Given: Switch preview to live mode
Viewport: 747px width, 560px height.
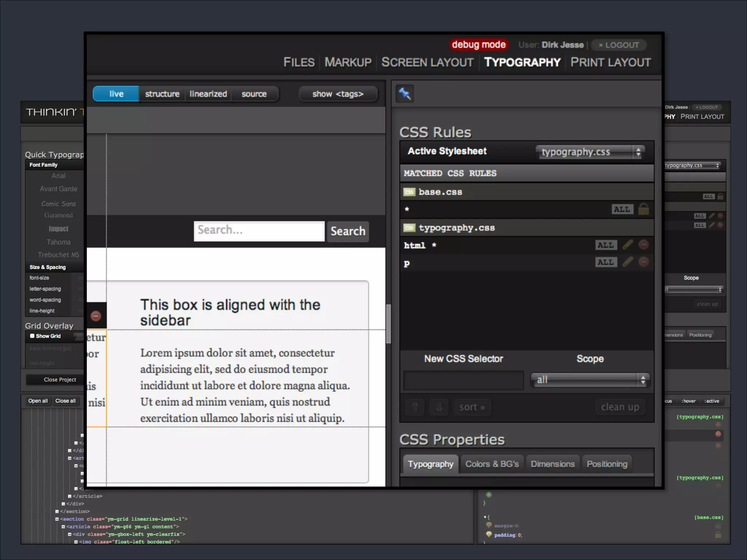Looking at the screenshot, I should click(x=116, y=94).
